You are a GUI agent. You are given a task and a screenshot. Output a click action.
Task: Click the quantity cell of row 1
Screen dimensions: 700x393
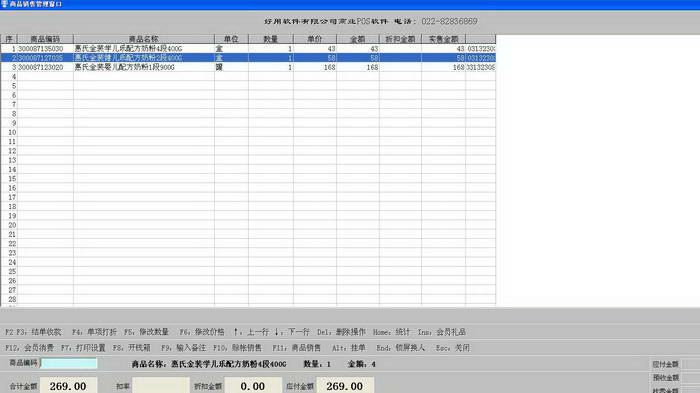coord(271,48)
